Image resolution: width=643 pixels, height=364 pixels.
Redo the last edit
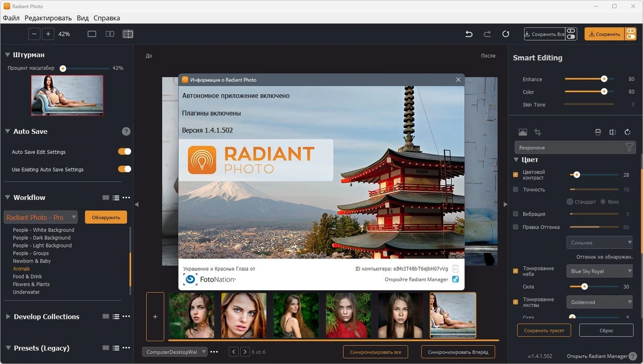click(x=487, y=34)
